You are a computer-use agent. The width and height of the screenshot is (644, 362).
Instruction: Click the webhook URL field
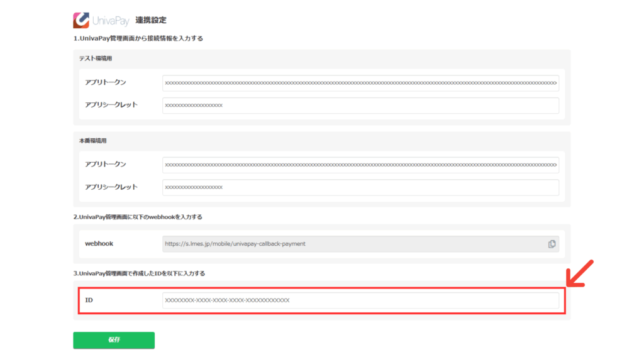click(352, 244)
